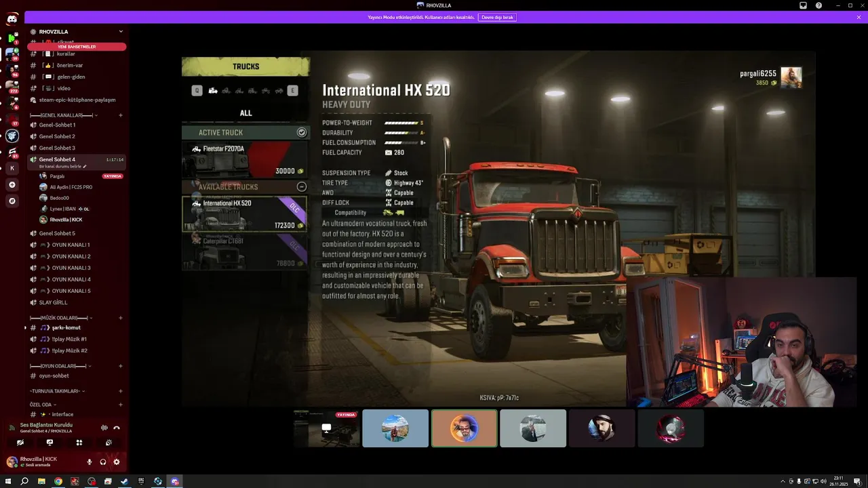Image resolution: width=868 pixels, height=488 pixels.
Task: Disconnect from voice call icon
Action: [117, 428]
